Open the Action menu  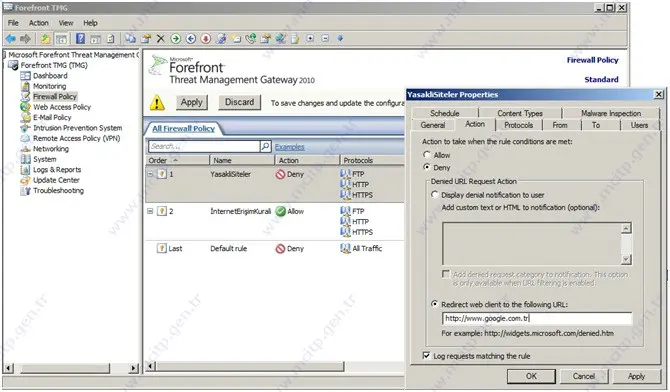click(x=38, y=23)
